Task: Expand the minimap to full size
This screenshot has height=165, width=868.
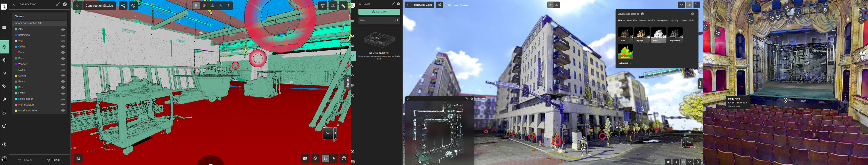Action: click(466, 99)
